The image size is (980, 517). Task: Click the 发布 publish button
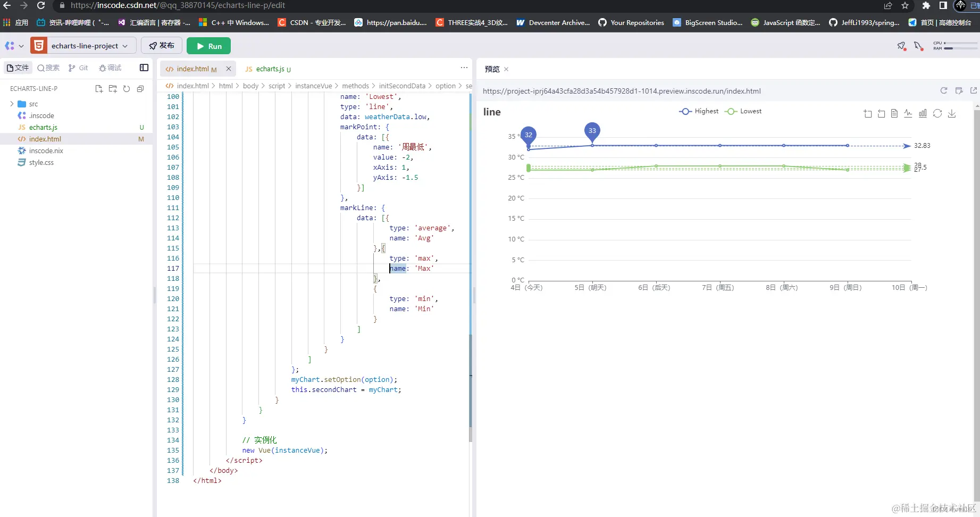(162, 46)
